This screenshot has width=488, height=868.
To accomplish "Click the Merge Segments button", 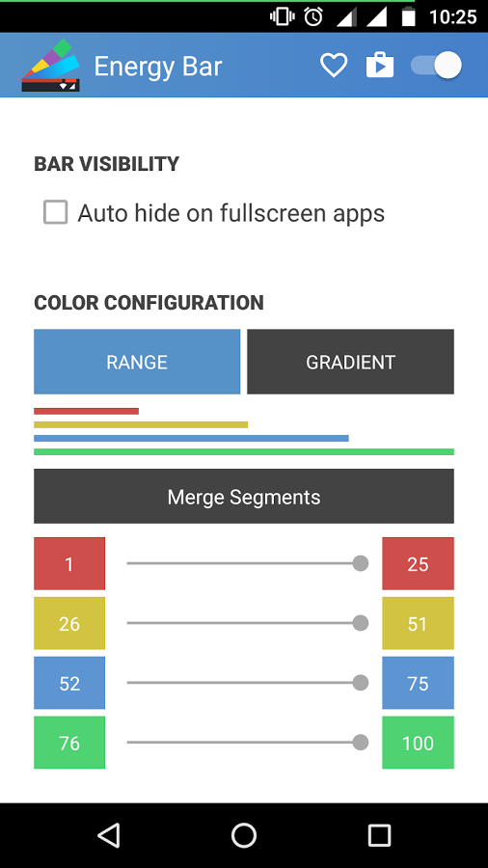I will [244, 496].
